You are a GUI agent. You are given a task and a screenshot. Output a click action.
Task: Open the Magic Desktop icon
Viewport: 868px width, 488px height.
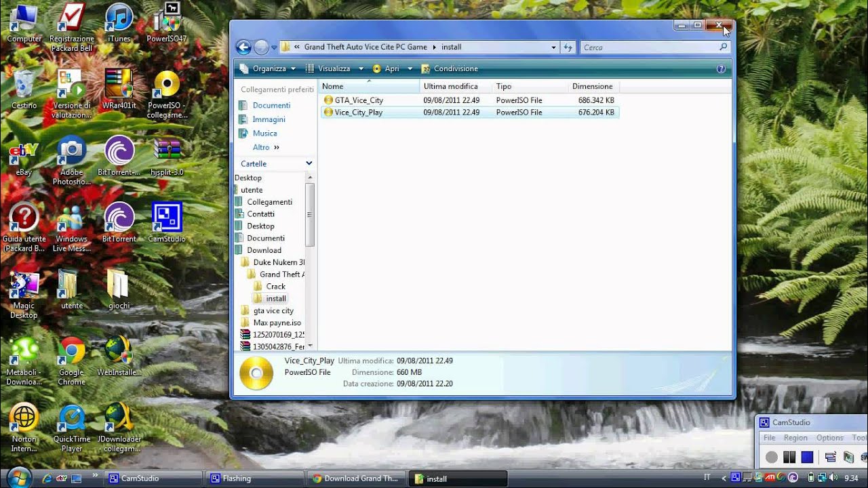pyautogui.click(x=24, y=295)
